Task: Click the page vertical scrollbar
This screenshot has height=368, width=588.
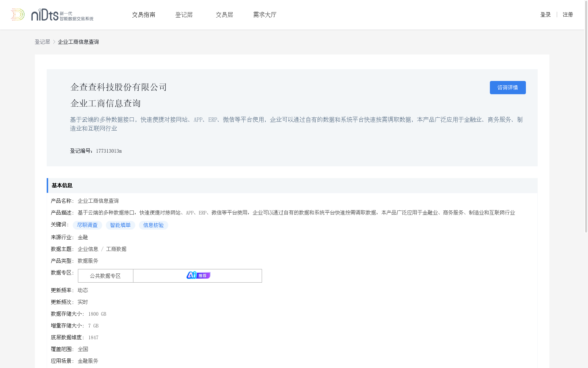Action: tap(586, 117)
